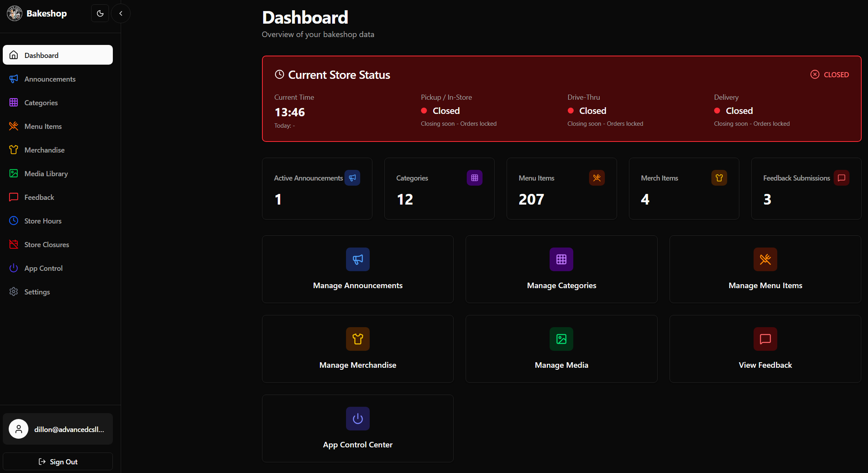Screen dimensions: 868x473
Task: Click the Dashboard page heading
Action: 305,17
